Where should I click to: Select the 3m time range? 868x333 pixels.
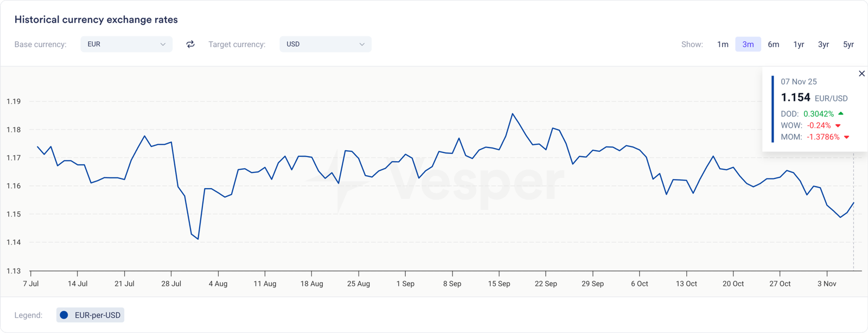pyautogui.click(x=748, y=44)
